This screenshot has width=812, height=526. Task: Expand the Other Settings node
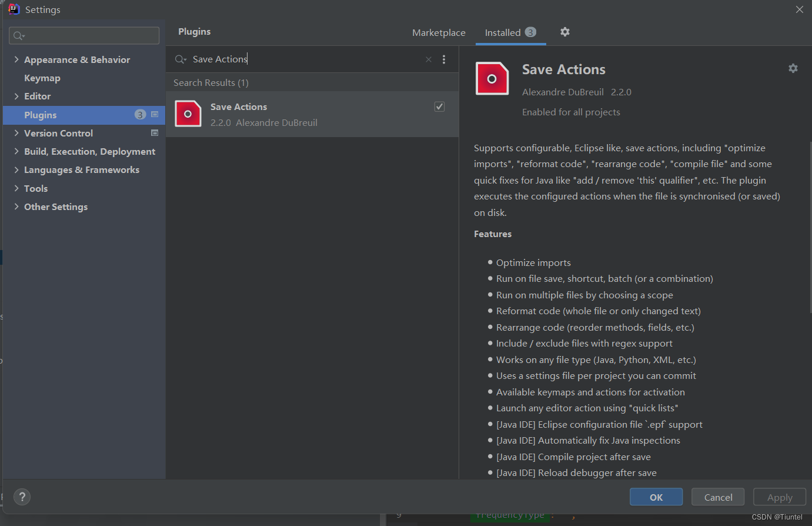click(16, 207)
